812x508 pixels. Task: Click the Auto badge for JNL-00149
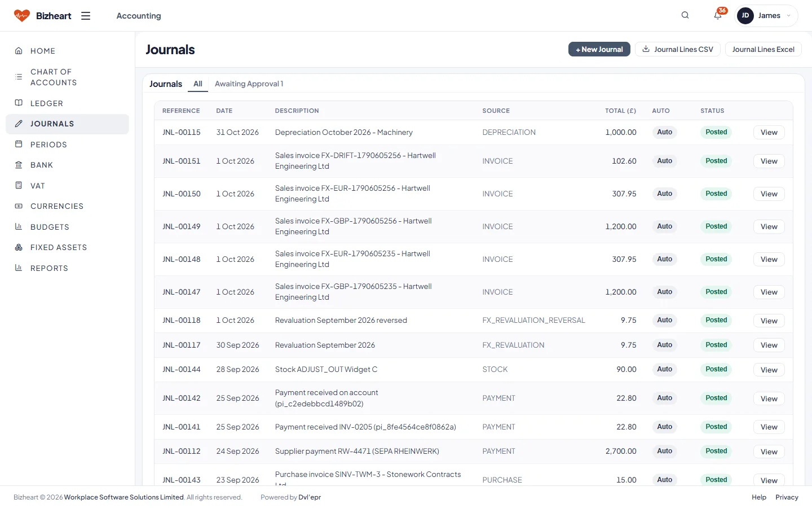pyautogui.click(x=664, y=226)
